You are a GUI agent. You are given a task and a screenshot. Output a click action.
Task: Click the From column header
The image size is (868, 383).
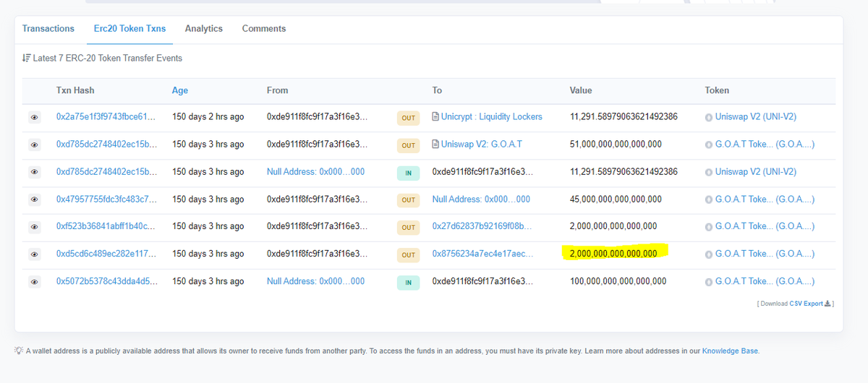coord(277,90)
